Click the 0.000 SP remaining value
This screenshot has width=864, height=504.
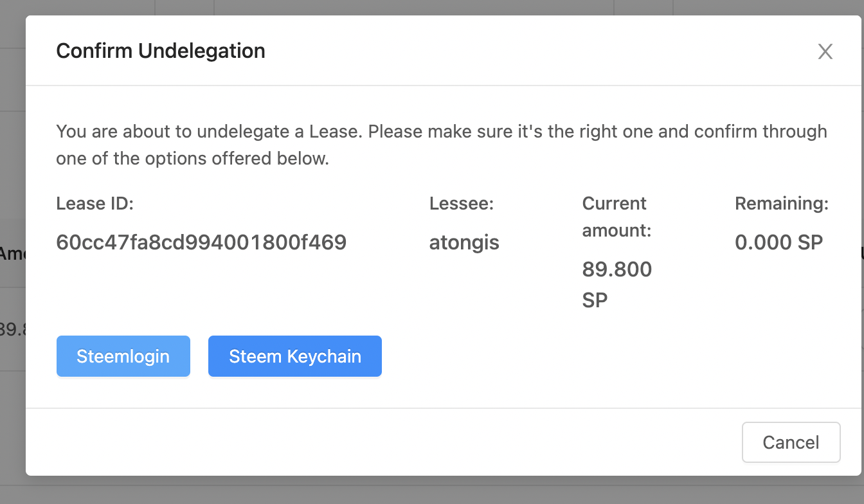pyautogui.click(x=779, y=242)
